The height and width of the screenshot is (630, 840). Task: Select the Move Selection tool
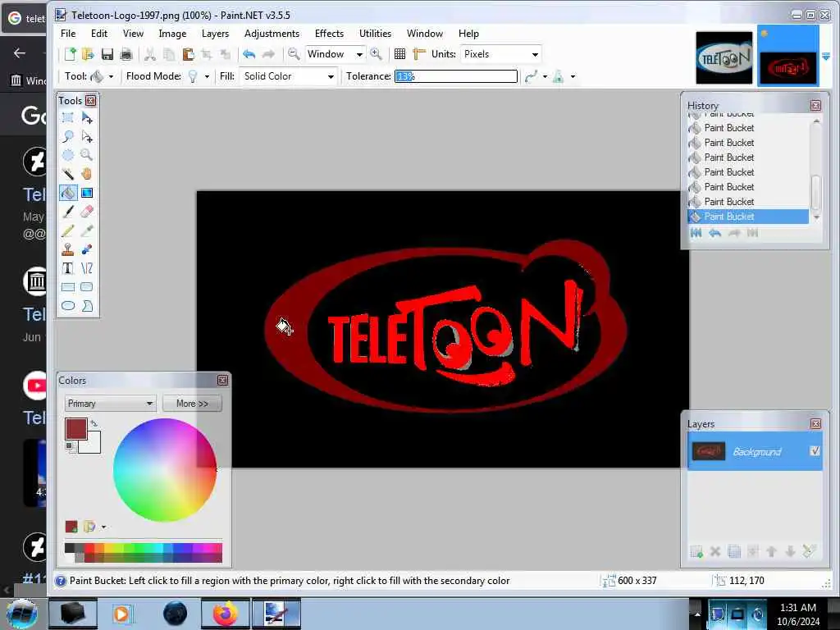[x=87, y=137]
